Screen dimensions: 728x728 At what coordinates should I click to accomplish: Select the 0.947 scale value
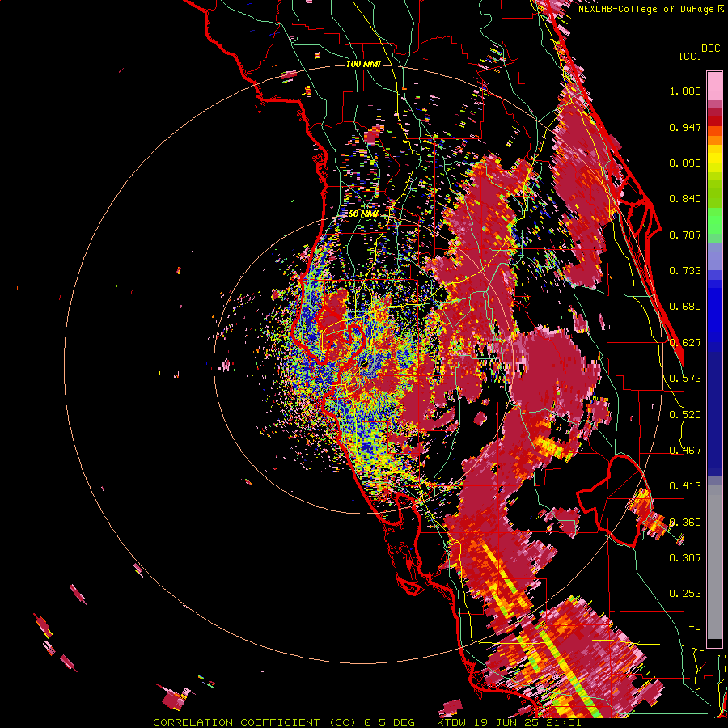point(685,127)
